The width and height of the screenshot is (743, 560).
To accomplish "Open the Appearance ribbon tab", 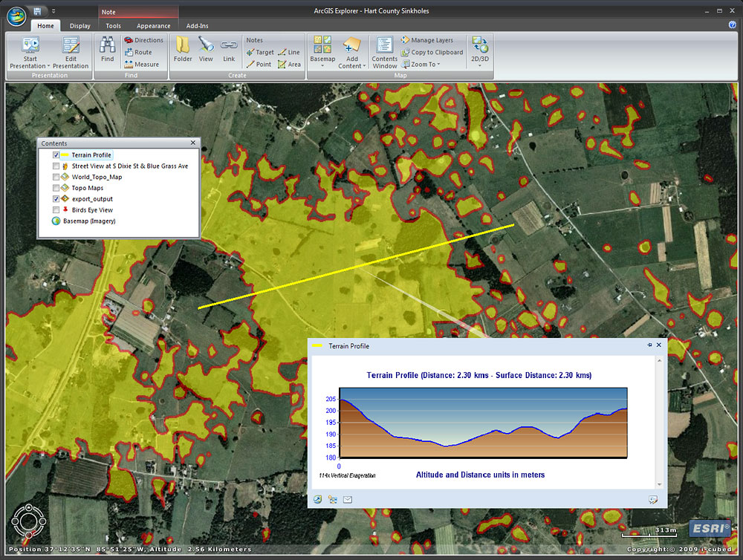I will [x=154, y=25].
